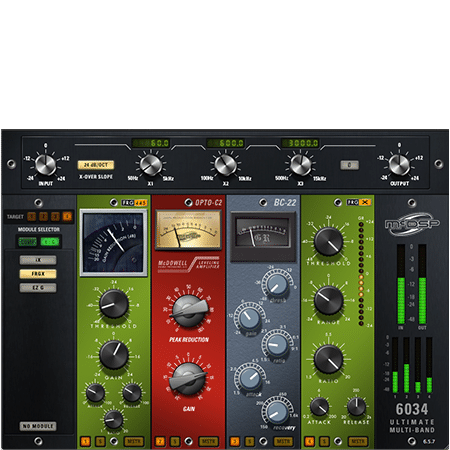Click band 4 MSTR button
Image resolution: width=450 pixels, height=450 pixels.
click(x=358, y=441)
